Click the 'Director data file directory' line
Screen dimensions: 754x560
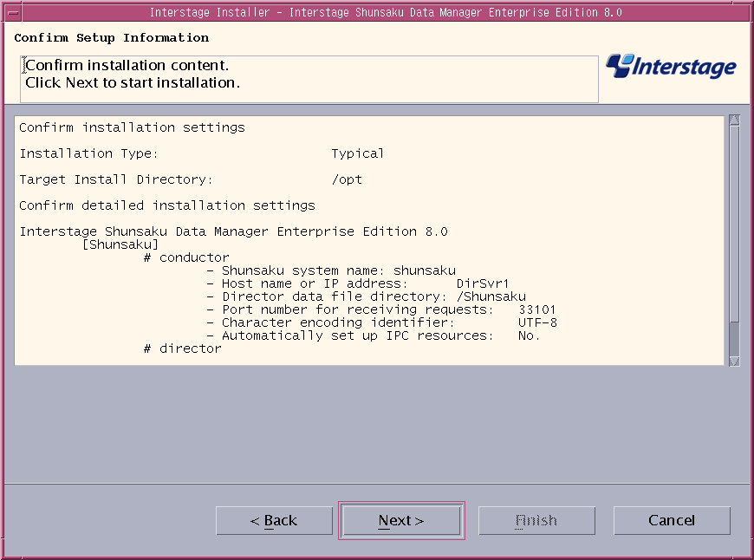tap(367, 296)
